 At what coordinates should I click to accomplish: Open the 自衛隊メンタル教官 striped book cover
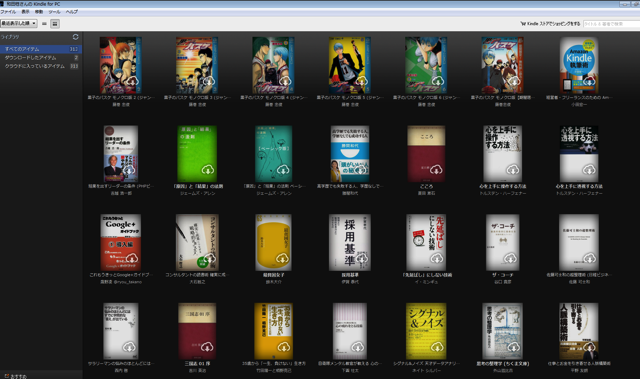pyautogui.click(x=350, y=331)
